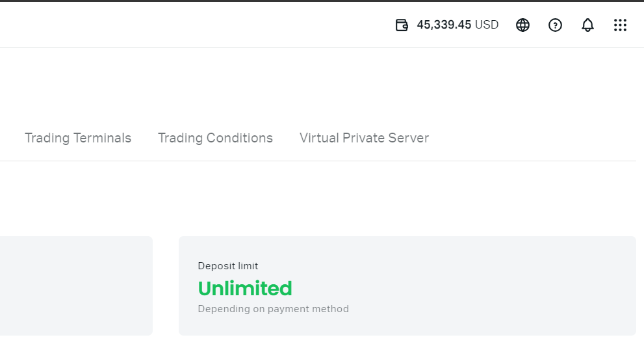Click the wallet icon beside the balance
This screenshot has width=644, height=359.
[x=402, y=25]
